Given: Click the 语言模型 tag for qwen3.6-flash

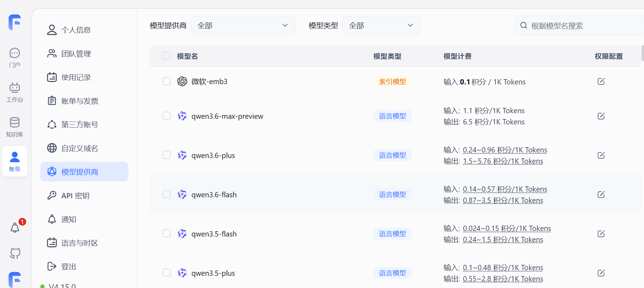Looking at the screenshot, I should [x=393, y=194].
